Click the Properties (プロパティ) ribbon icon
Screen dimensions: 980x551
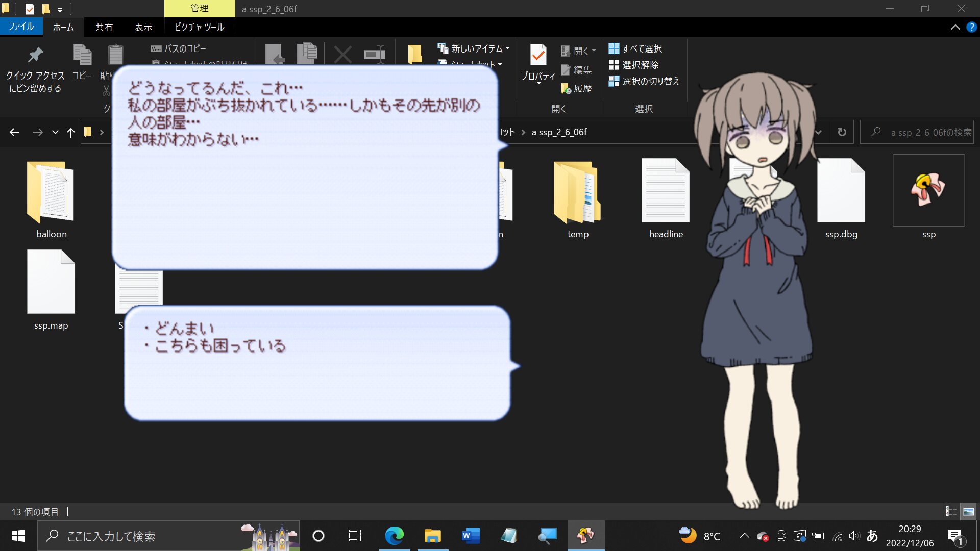pyautogui.click(x=538, y=55)
